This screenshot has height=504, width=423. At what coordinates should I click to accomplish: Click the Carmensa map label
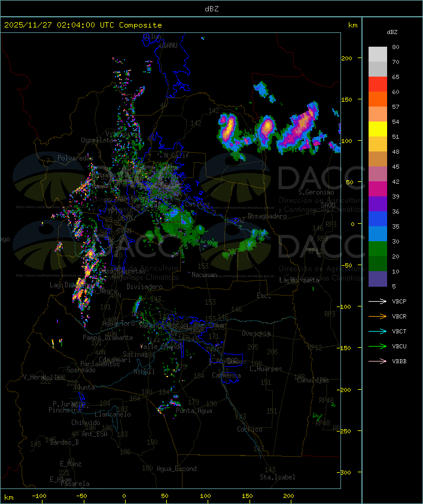point(226,375)
